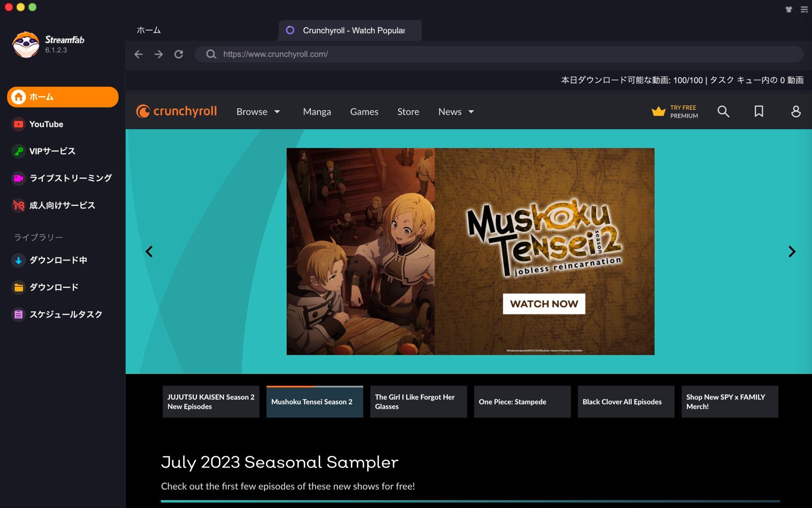Go forward with the forward arrow

[x=159, y=54]
